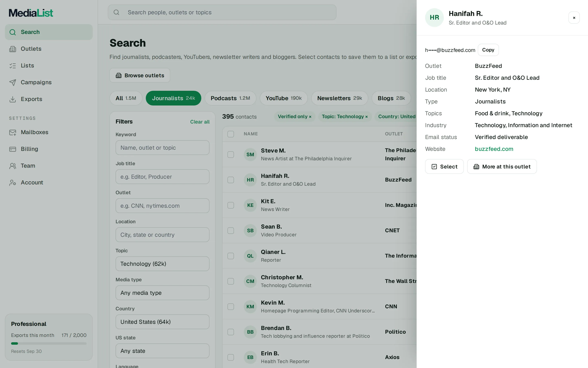The height and width of the screenshot is (368, 588).
Task: Switch to the Podcasts tab
Action: pos(230,98)
